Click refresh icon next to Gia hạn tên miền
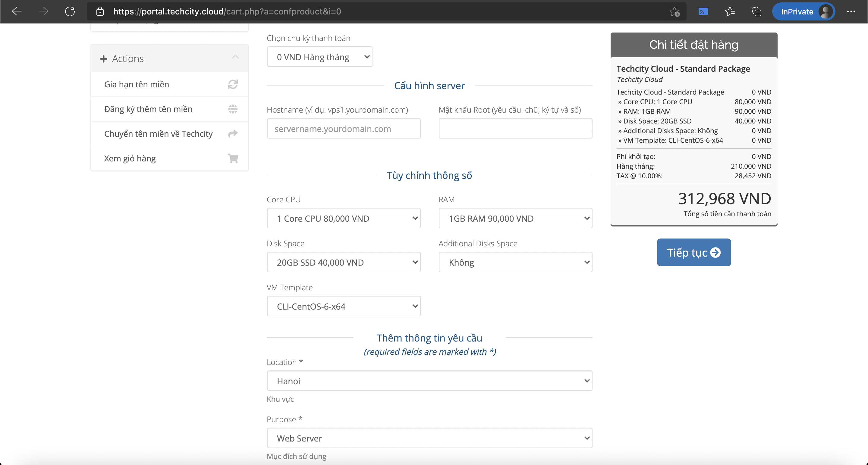Screen dimensions: 868x465 pyautogui.click(x=233, y=84)
